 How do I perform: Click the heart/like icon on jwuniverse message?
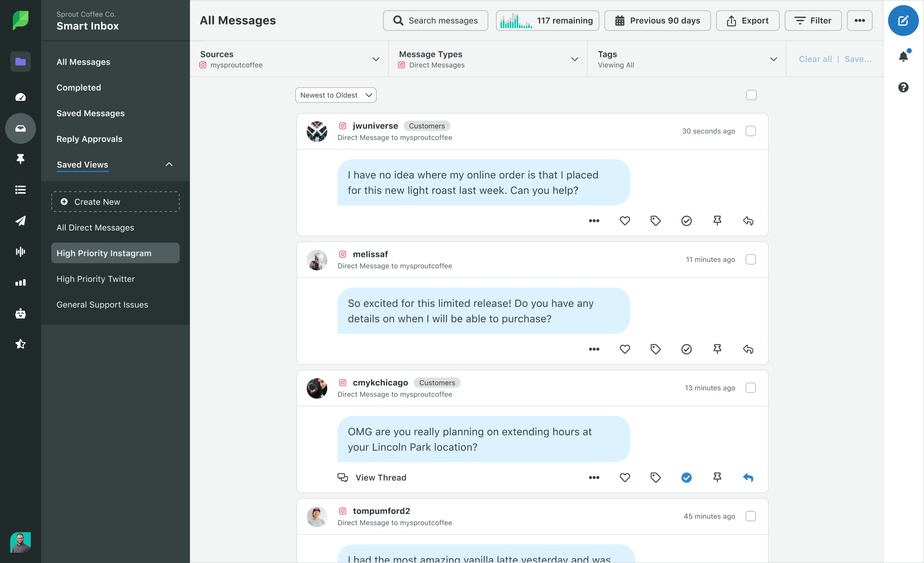point(625,221)
